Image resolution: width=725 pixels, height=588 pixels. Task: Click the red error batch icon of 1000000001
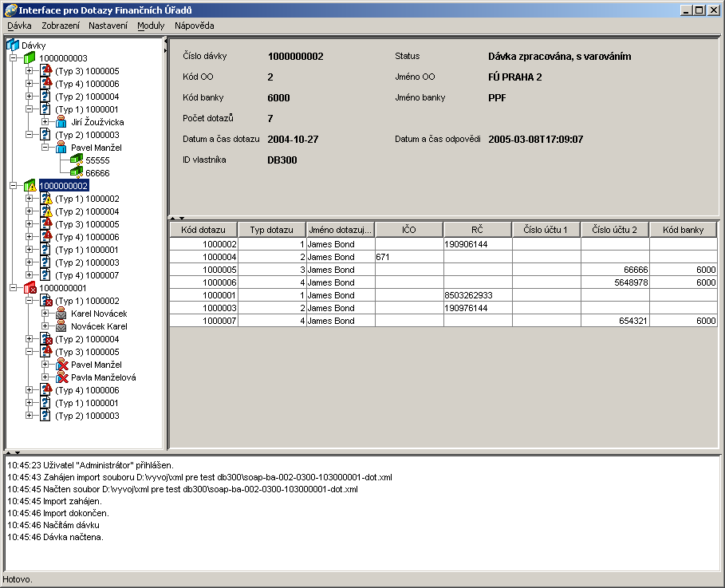[x=30, y=288]
